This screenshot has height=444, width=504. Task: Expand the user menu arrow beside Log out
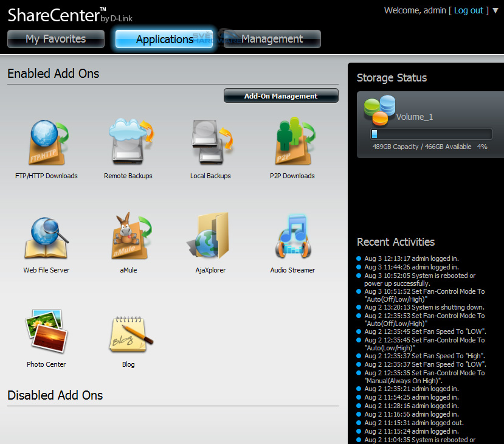coord(495,10)
